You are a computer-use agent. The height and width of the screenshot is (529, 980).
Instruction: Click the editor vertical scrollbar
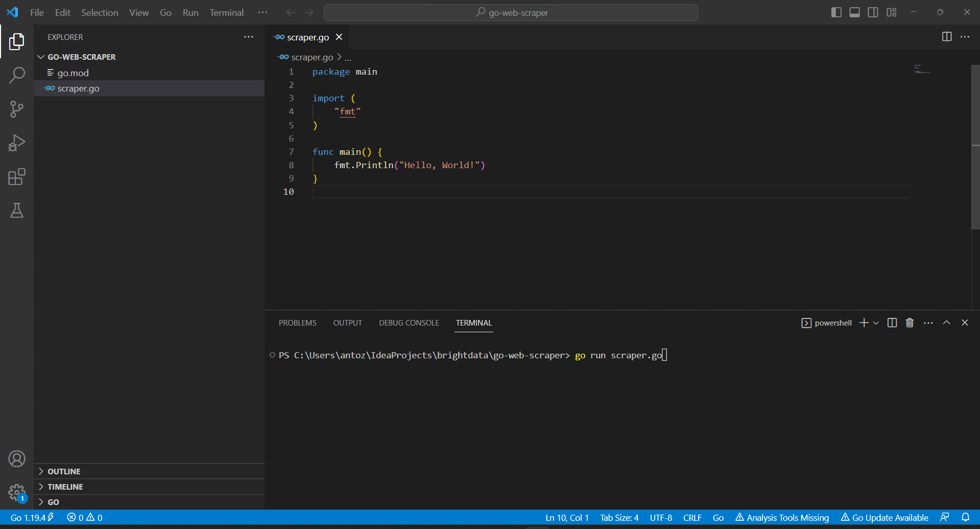[x=975, y=147]
